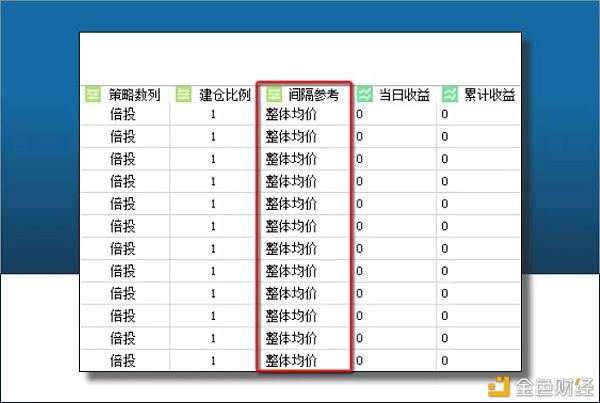Click the chart icon beside 累计收益
The width and height of the screenshot is (600, 403).
tap(450, 95)
